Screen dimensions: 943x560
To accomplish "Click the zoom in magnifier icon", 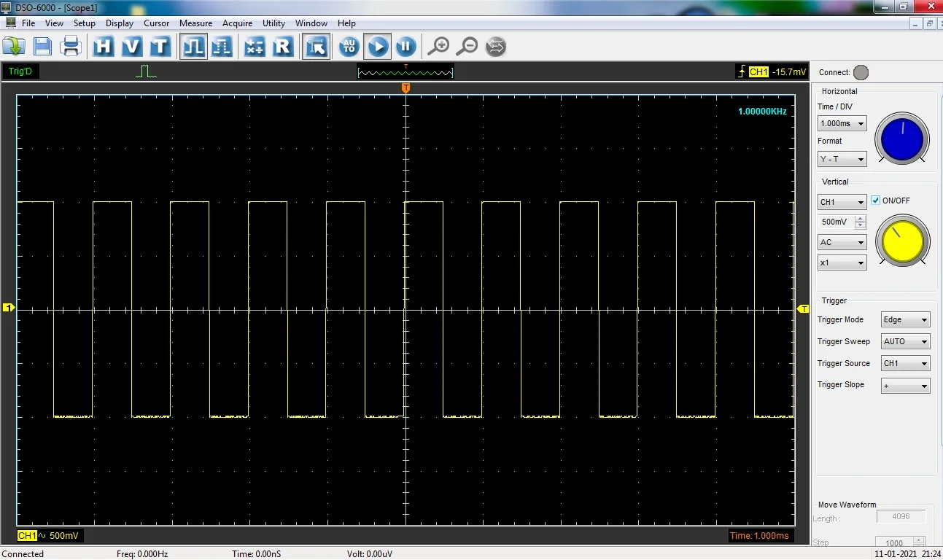I will (x=438, y=47).
